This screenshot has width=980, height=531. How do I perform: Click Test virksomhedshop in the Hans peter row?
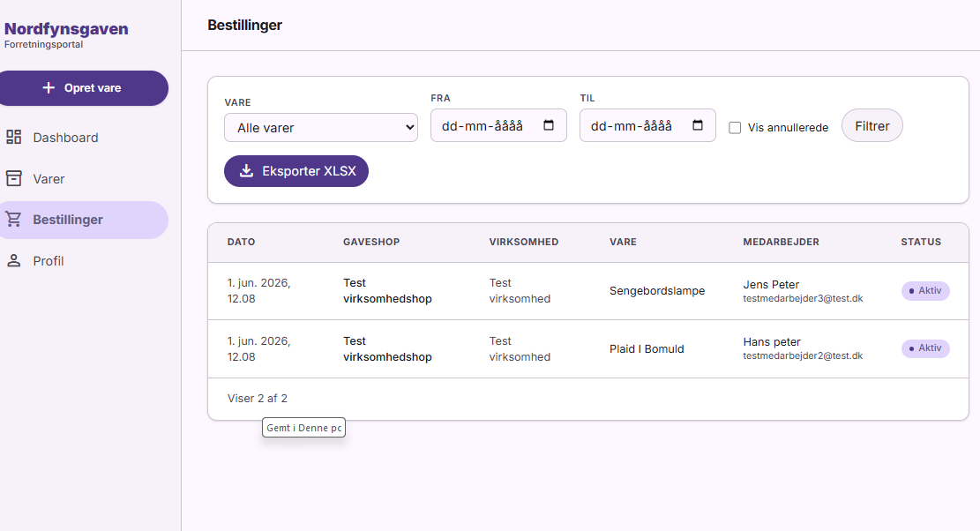point(387,349)
